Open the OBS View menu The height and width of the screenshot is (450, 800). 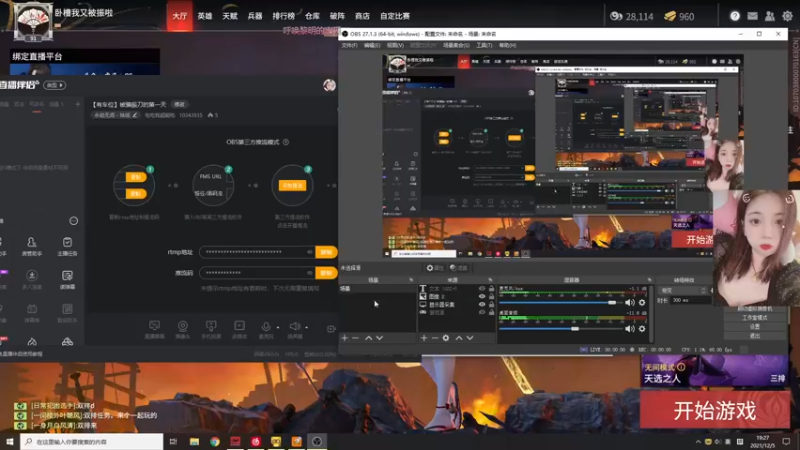(x=395, y=45)
